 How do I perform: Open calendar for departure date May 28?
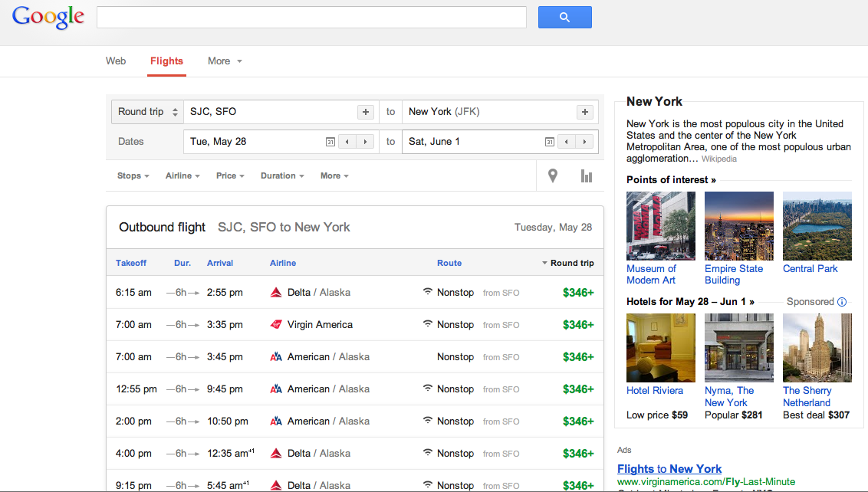[x=330, y=142]
